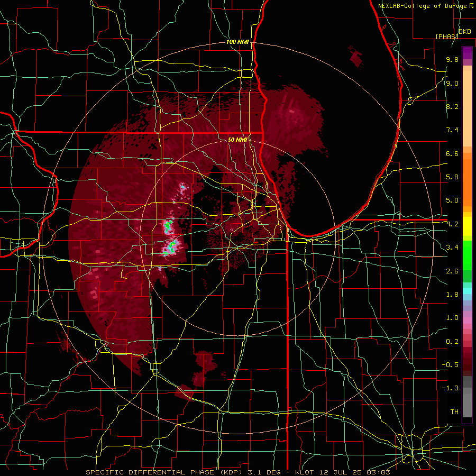
Task: Click the "50 NMI" range ring label
Action: coord(237,140)
